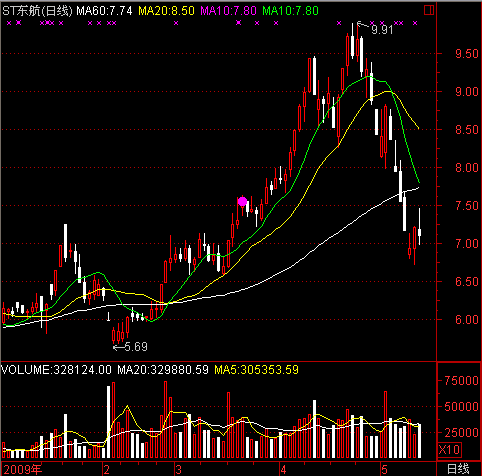Image resolution: width=482 pixels, height=476 pixels.
Task: Click the 6.00 price axis label
Action: (x=467, y=320)
